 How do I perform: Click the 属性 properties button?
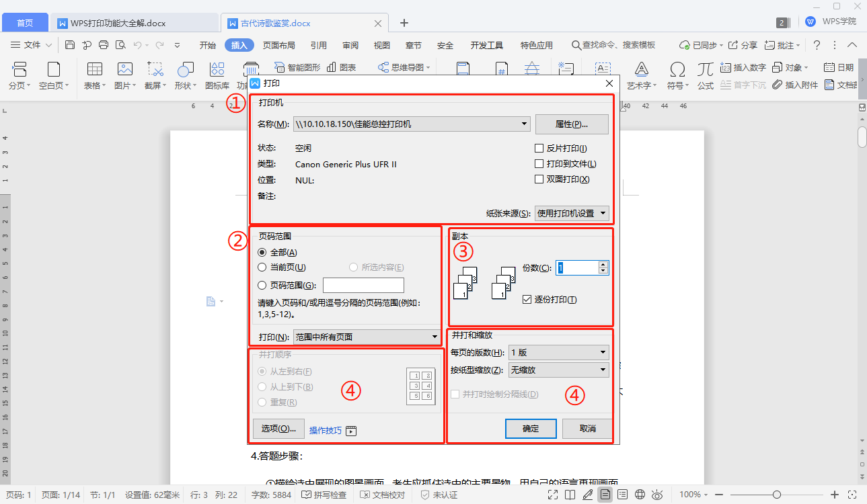[572, 124]
